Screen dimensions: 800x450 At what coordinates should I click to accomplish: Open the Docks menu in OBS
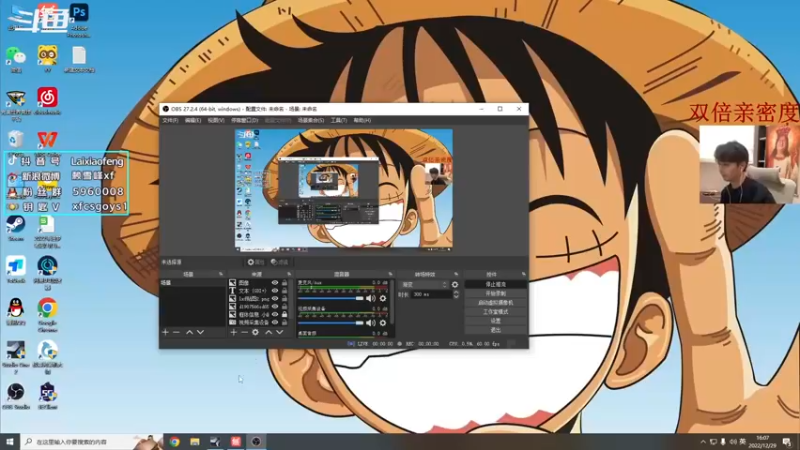pyautogui.click(x=244, y=120)
